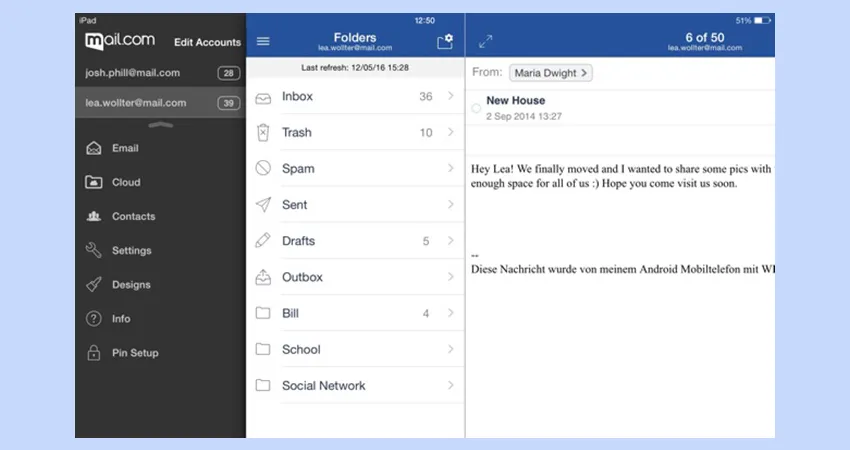Collapse the accounts list handle
The width and height of the screenshot is (850, 450).
(160, 125)
